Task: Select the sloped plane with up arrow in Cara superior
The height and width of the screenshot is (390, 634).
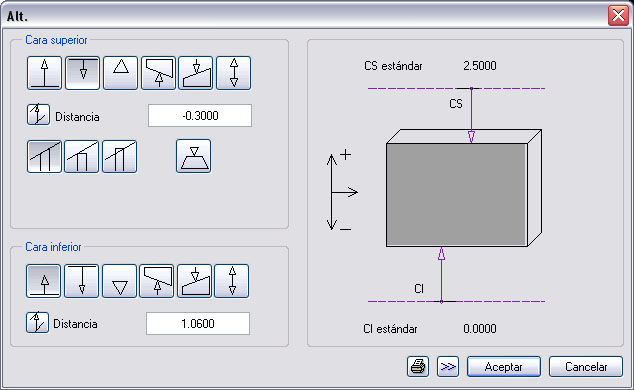Action: [x=158, y=73]
